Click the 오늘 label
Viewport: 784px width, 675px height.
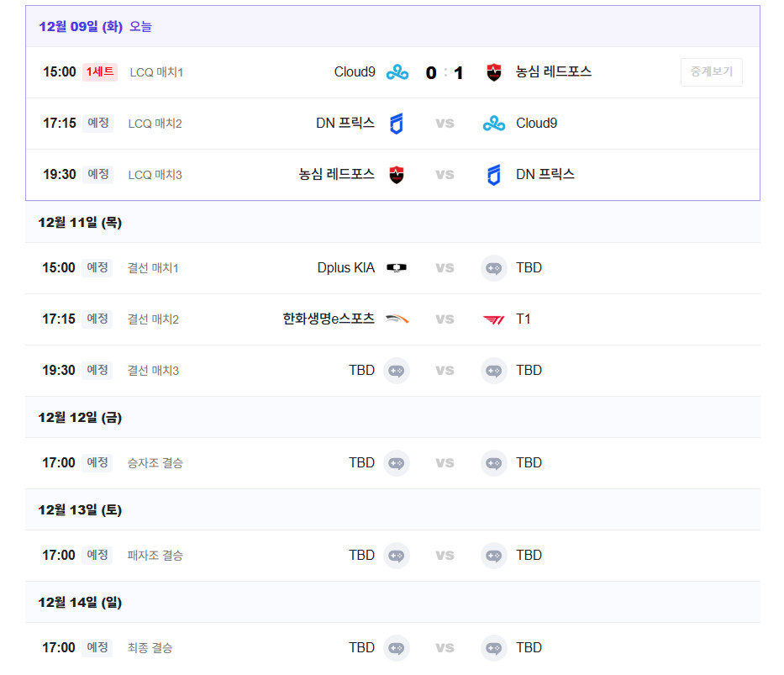point(140,27)
